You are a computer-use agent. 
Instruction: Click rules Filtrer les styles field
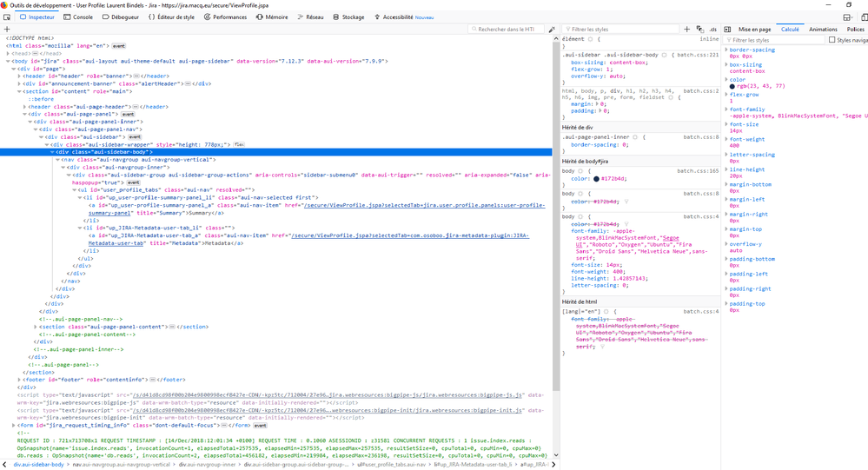(x=620, y=30)
